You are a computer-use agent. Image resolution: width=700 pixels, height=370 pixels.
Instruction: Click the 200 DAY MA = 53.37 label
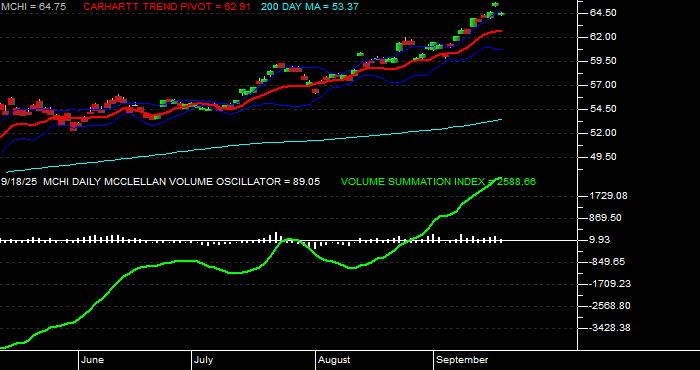pyautogui.click(x=309, y=7)
